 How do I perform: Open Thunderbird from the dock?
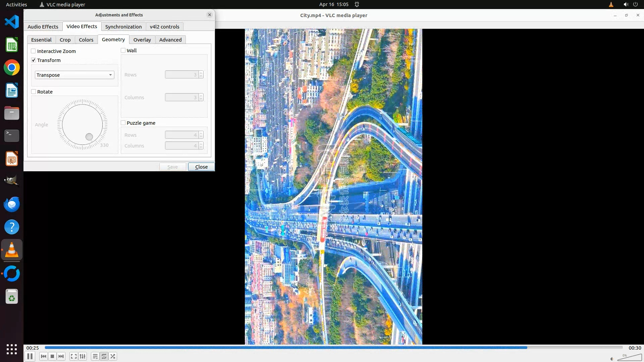12,204
